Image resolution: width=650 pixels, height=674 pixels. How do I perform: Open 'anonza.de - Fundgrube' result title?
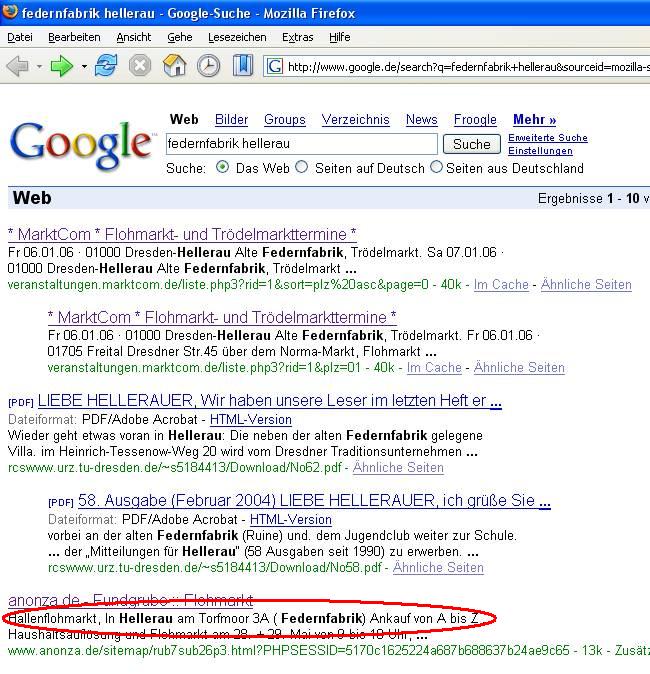(x=130, y=600)
